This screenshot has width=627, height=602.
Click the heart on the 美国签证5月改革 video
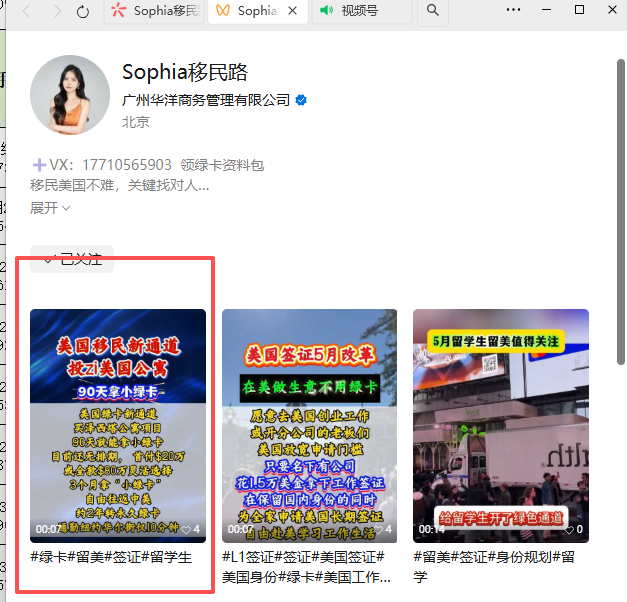(x=378, y=530)
